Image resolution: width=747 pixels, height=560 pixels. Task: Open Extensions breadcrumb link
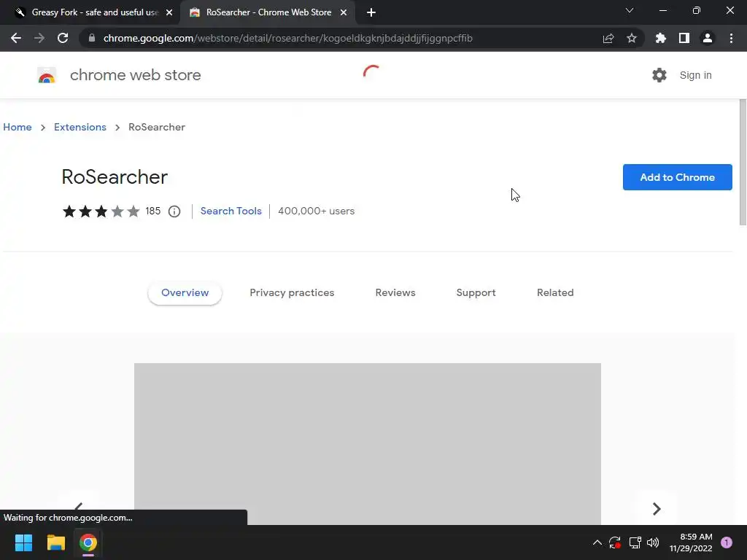[80, 127]
